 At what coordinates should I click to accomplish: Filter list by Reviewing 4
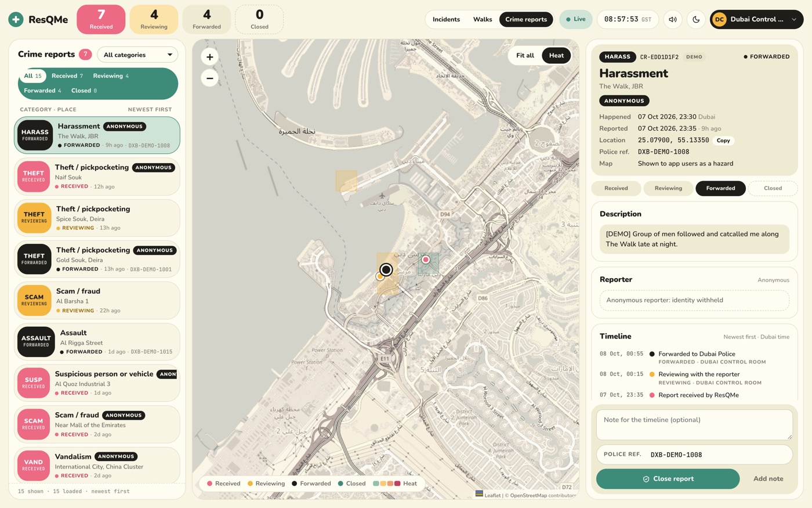click(x=111, y=76)
